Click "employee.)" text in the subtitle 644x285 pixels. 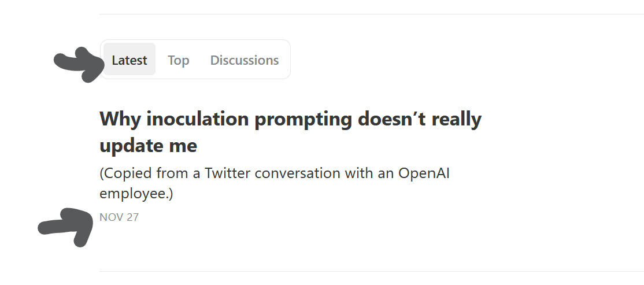tap(136, 193)
